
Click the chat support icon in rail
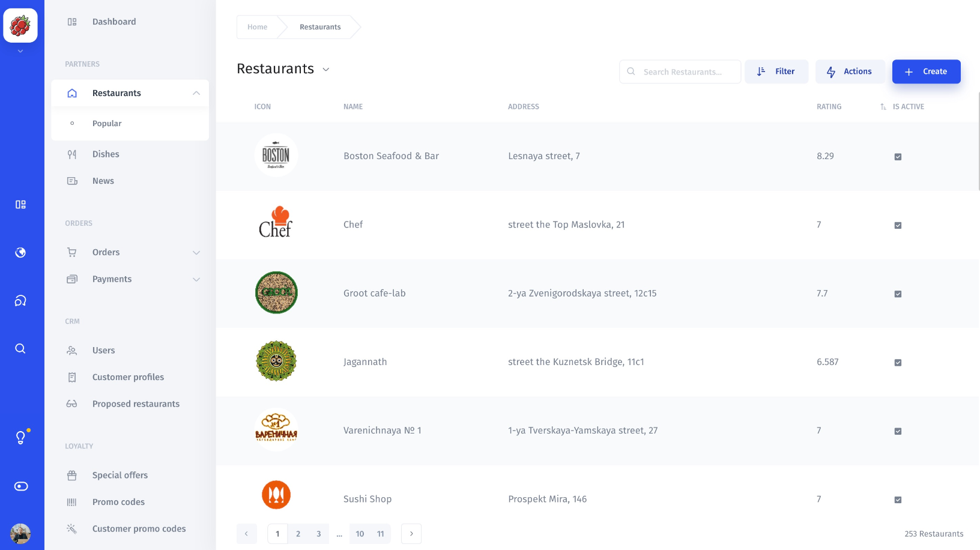[x=20, y=301]
